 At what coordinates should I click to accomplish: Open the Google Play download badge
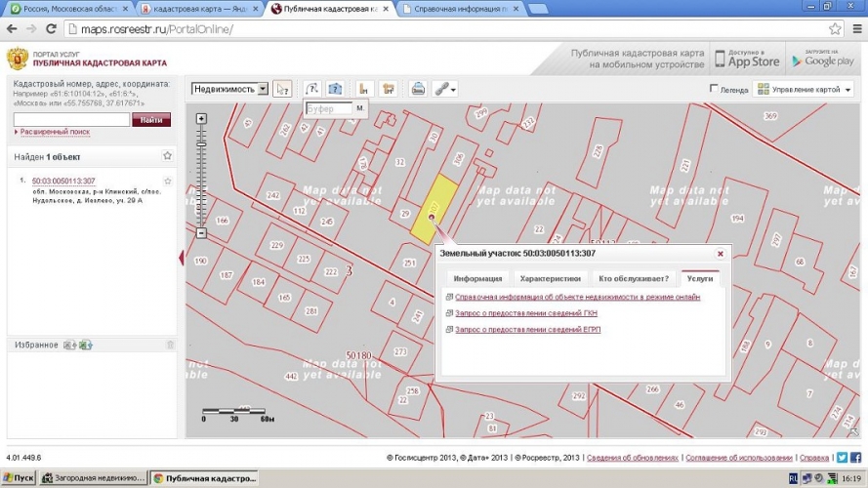823,59
